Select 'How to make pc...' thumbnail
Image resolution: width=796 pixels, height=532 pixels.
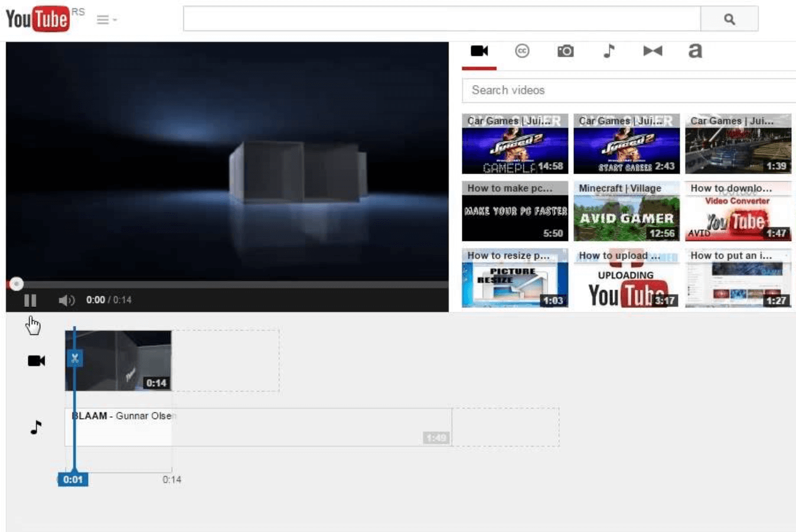[515, 211]
